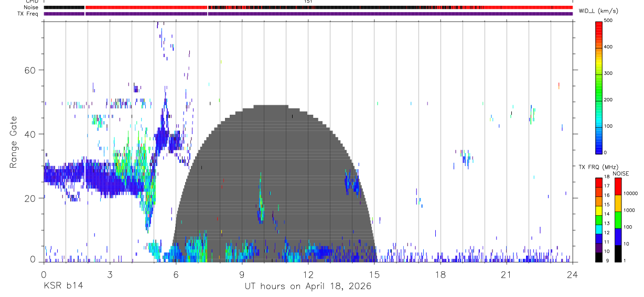Screen dimensions: 644x297
Task: Click the '17' MHz frequency legend value
Action: (607, 186)
